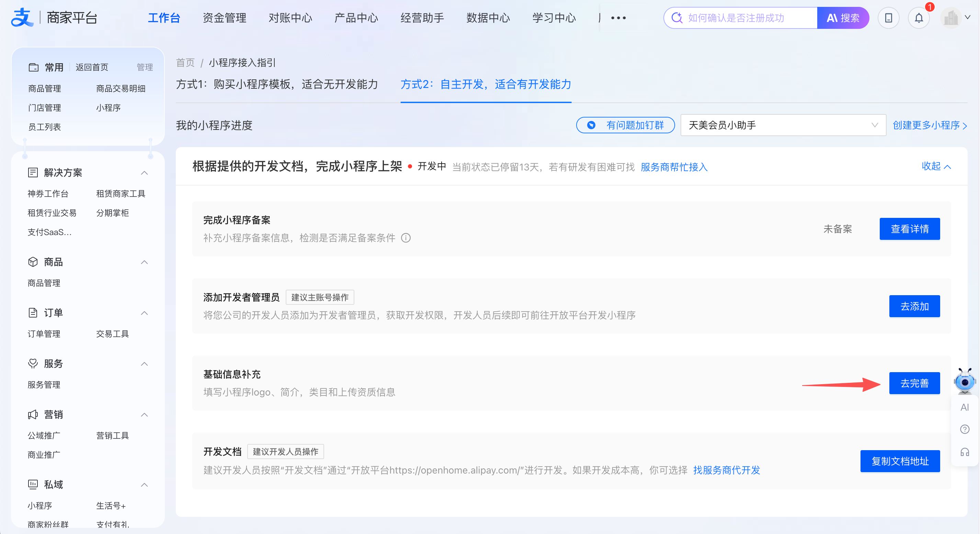The height and width of the screenshot is (534, 980).
Task: Click 有问题加钉群 button
Action: (x=625, y=125)
